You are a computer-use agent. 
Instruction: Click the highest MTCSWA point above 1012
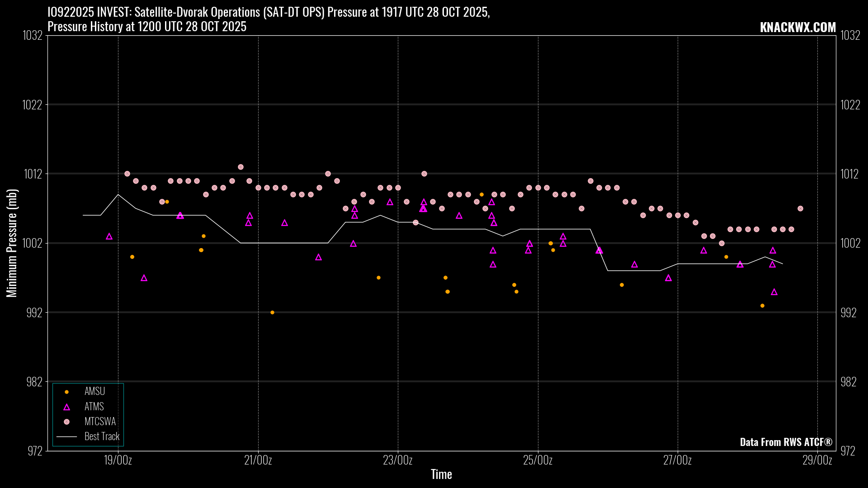pos(241,167)
